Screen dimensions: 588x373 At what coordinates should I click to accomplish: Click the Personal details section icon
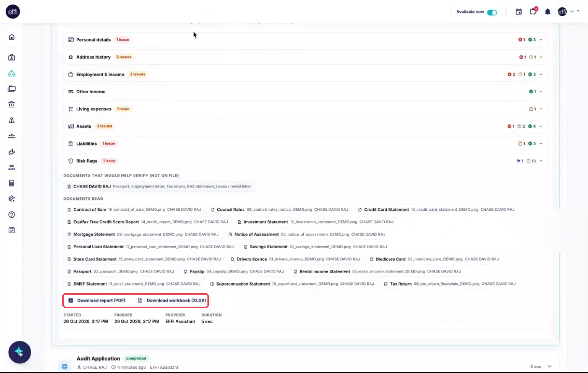tap(71, 40)
